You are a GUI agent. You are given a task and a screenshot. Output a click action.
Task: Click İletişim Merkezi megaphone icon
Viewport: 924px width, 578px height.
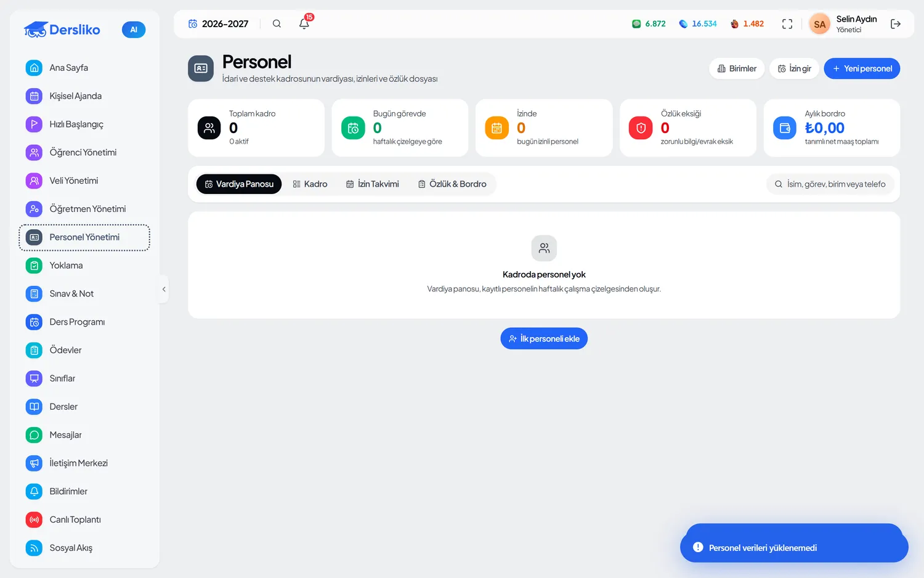pyautogui.click(x=34, y=463)
